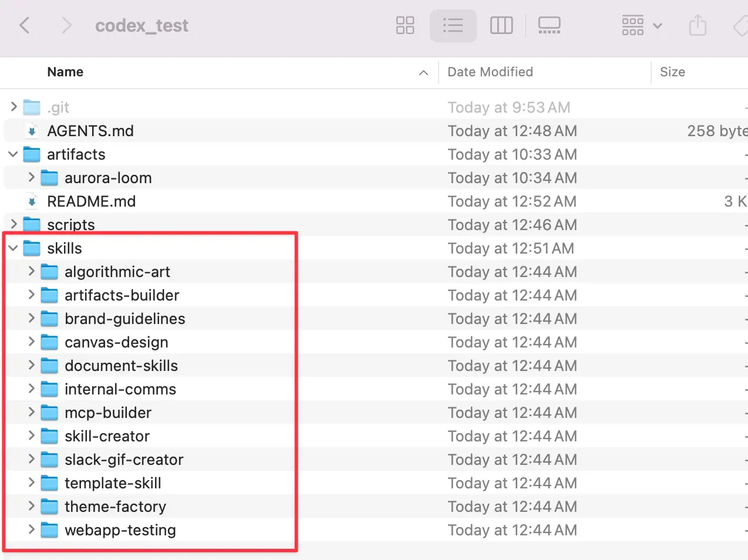Viewport: 748px width, 560px height.
Task: Click the artifacts-builder folder icon
Action: click(x=49, y=295)
